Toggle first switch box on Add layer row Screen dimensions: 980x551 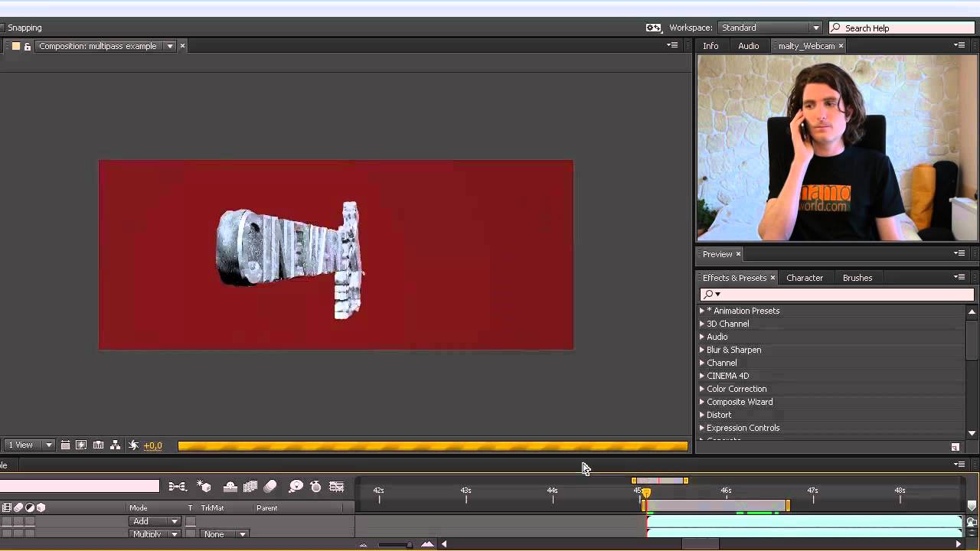pyautogui.click(x=7, y=521)
